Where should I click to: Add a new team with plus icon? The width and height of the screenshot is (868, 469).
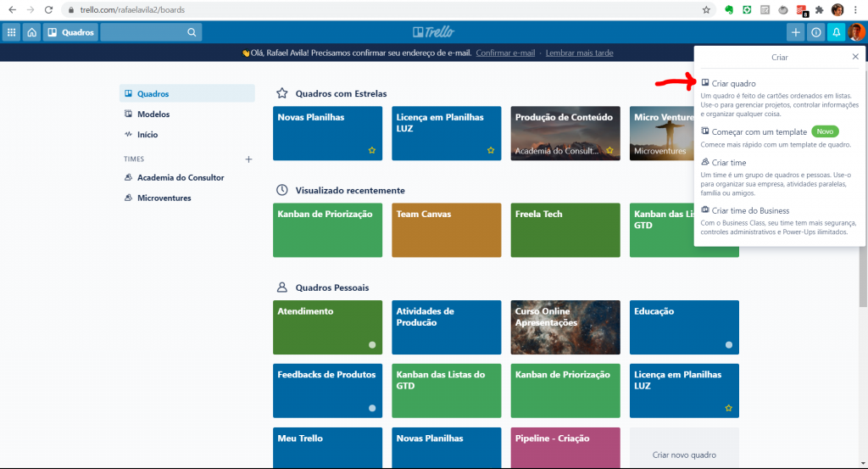coord(248,159)
